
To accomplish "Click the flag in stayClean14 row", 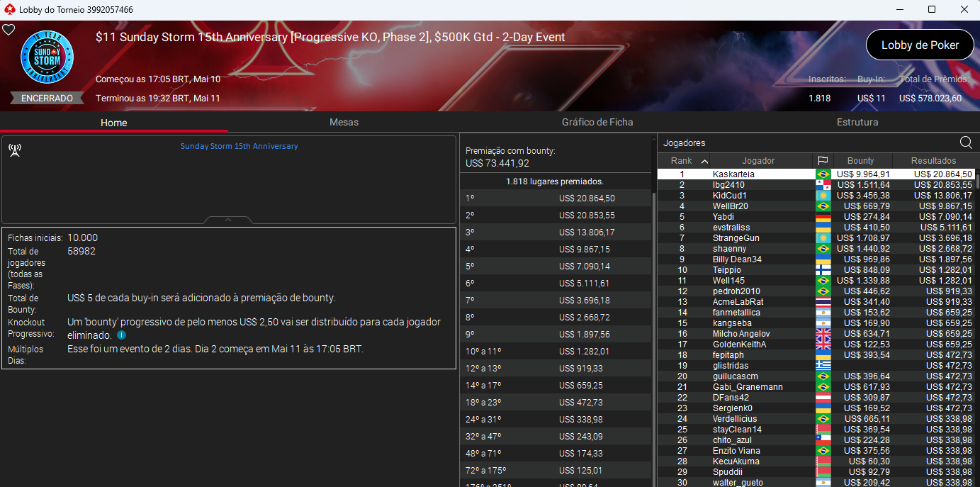I will click(823, 430).
